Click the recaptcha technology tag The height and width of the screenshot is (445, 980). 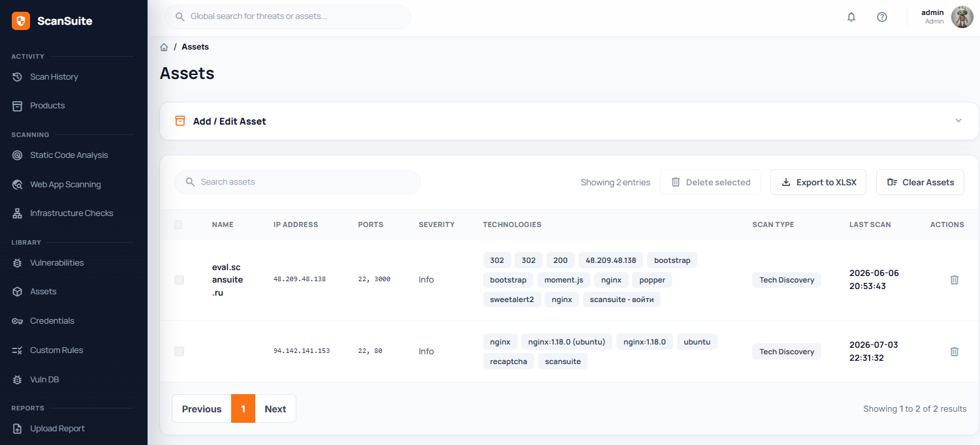509,361
